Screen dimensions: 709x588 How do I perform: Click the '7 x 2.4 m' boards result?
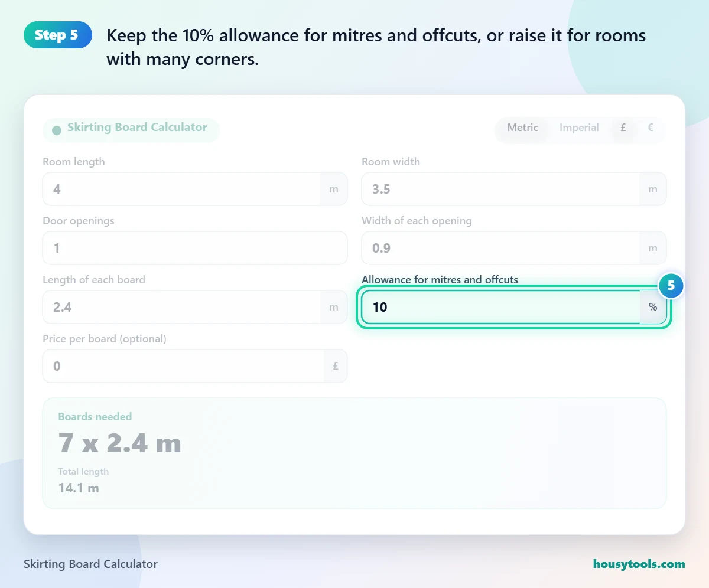click(x=119, y=443)
